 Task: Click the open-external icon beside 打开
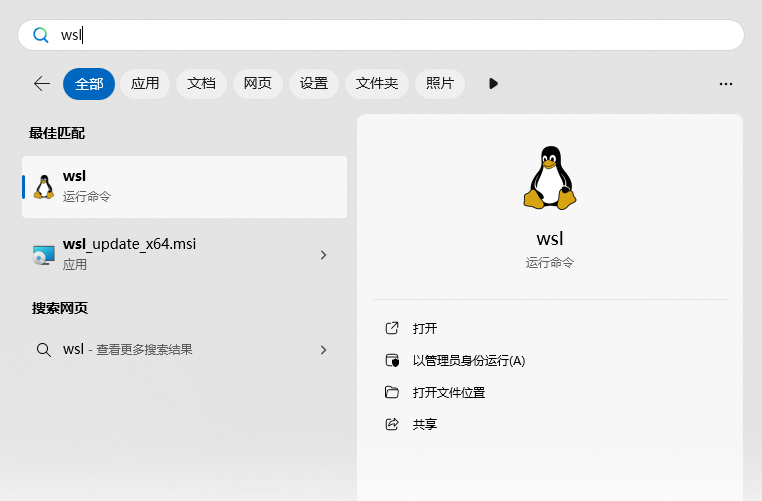(x=392, y=328)
